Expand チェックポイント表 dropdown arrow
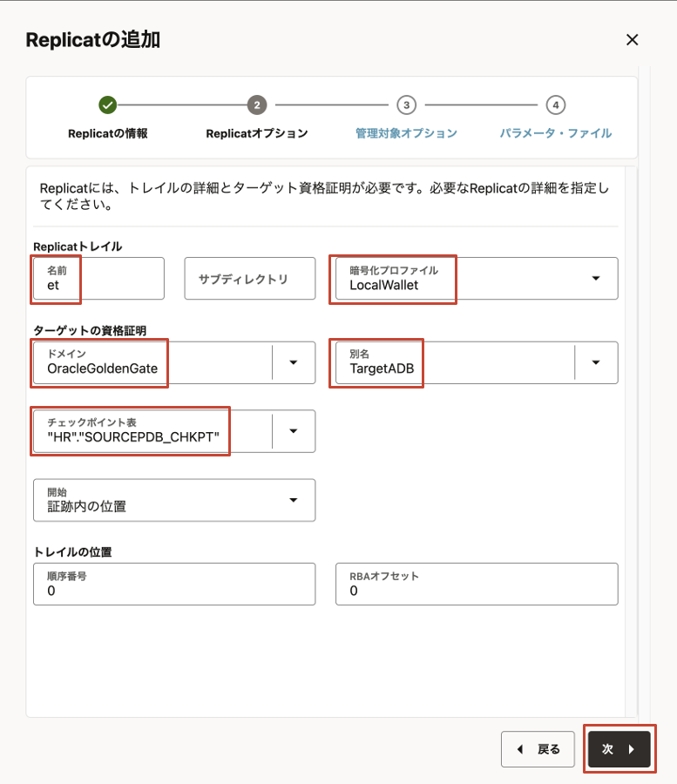 [x=294, y=431]
